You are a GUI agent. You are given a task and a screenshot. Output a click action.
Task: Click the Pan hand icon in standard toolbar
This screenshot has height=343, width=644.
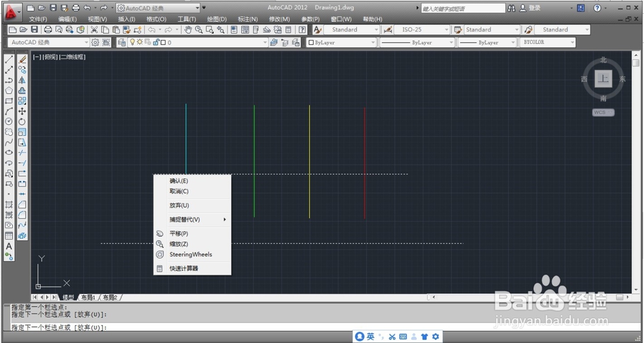188,30
